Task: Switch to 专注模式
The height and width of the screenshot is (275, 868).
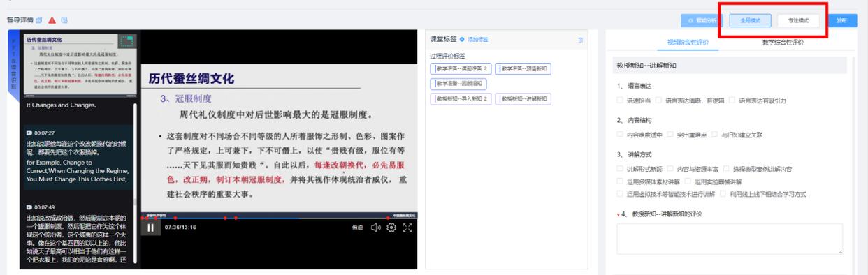Action: coord(798,20)
